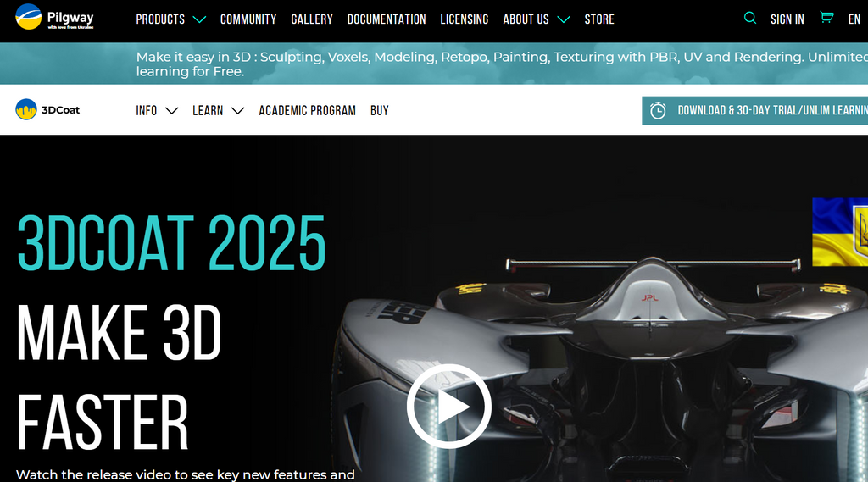Open the Community page

click(x=248, y=19)
